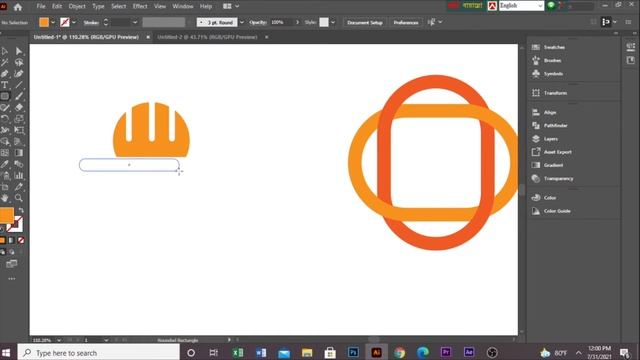Viewport: 640px width, 360px height.
Task: Select the Slice tool
Action: click(x=19, y=187)
